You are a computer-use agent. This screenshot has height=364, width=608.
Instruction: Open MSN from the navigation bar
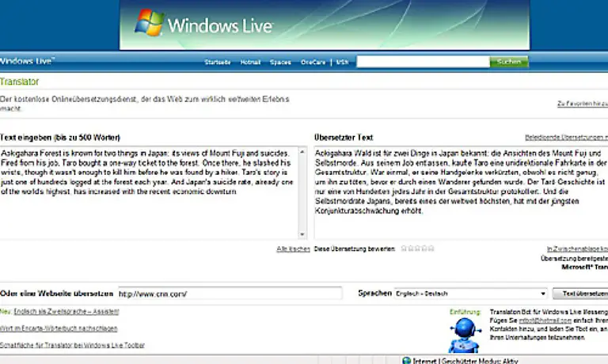(x=342, y=62)
